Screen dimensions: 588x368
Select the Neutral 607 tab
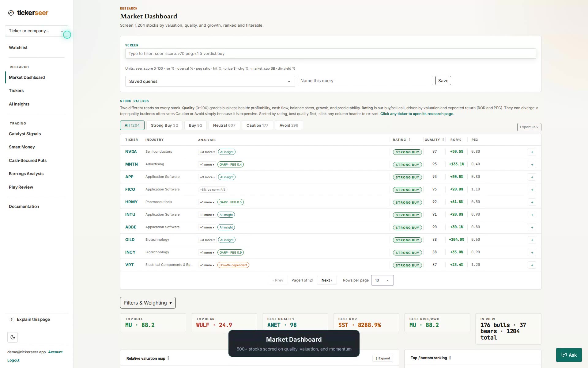[224, 125]
